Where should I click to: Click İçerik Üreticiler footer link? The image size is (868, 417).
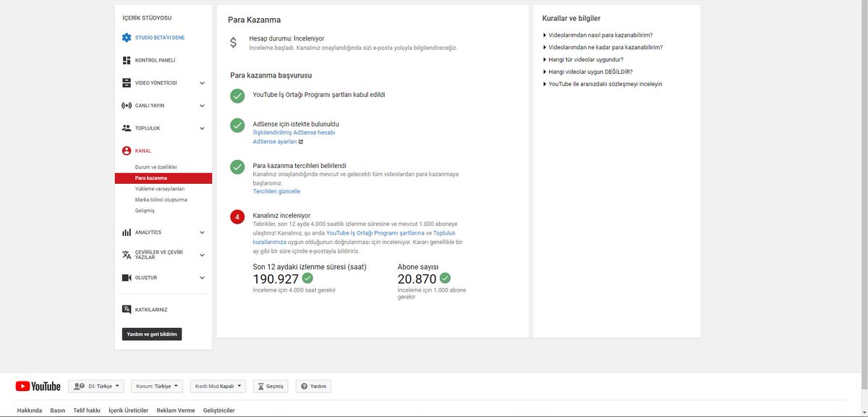(x=128, y=410)
